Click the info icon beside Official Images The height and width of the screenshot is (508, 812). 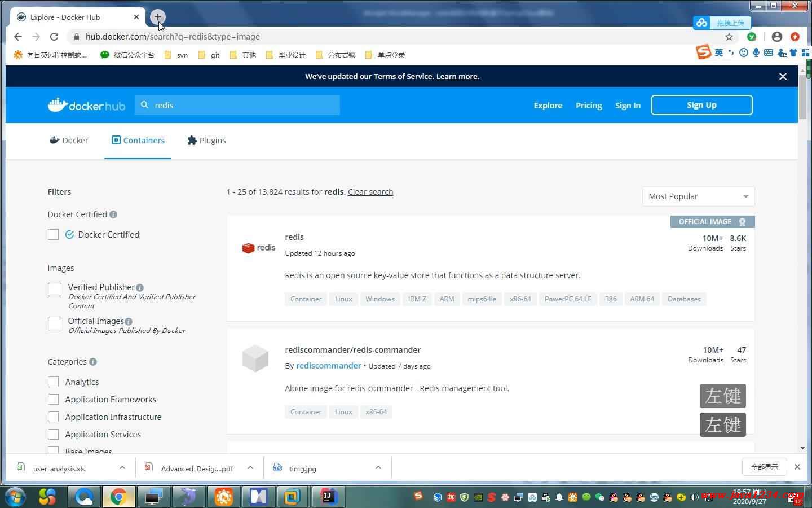[x=129, y=321]
